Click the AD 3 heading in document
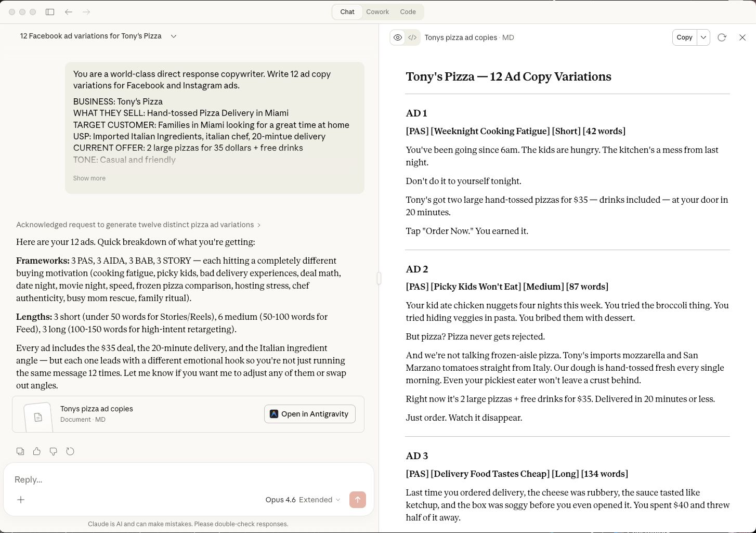Viewport: 756px width, 533px height. pos(417,456)
